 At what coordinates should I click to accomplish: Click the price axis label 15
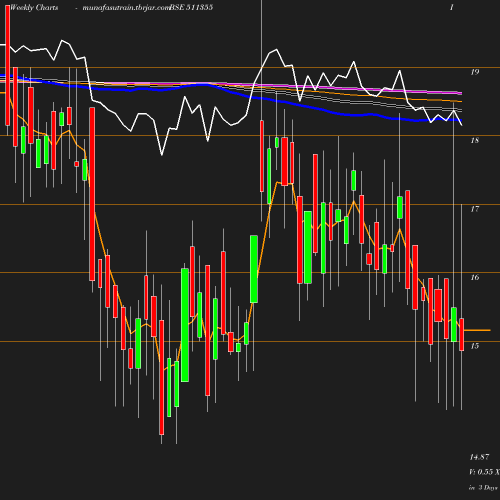tap(475, 346)
